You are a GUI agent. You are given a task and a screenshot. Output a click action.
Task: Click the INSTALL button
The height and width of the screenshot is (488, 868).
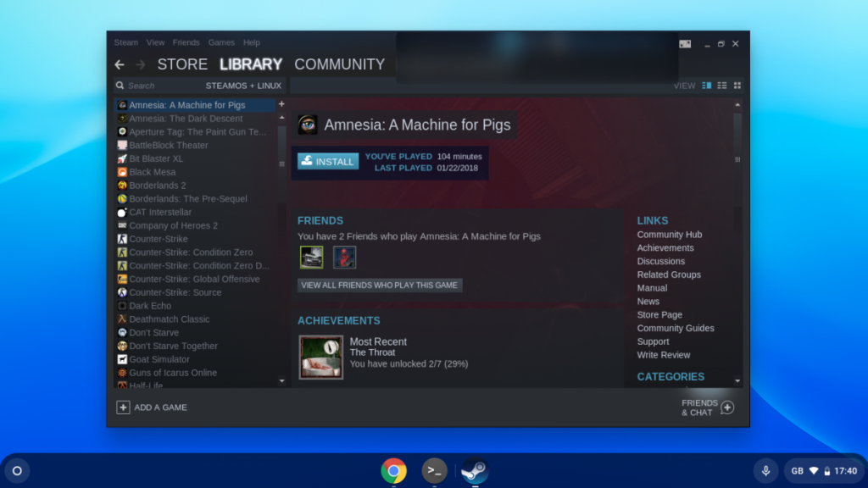tap(328, 161)
